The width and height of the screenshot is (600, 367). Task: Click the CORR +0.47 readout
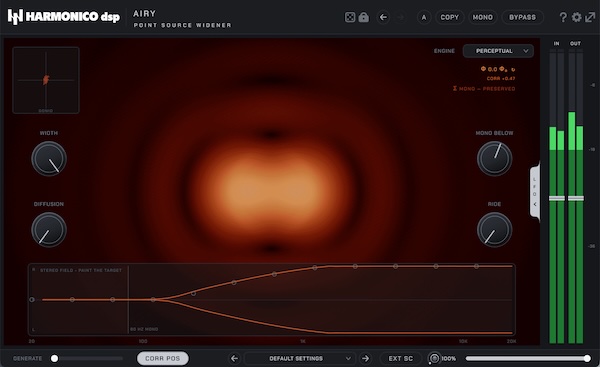pos(501,78)
